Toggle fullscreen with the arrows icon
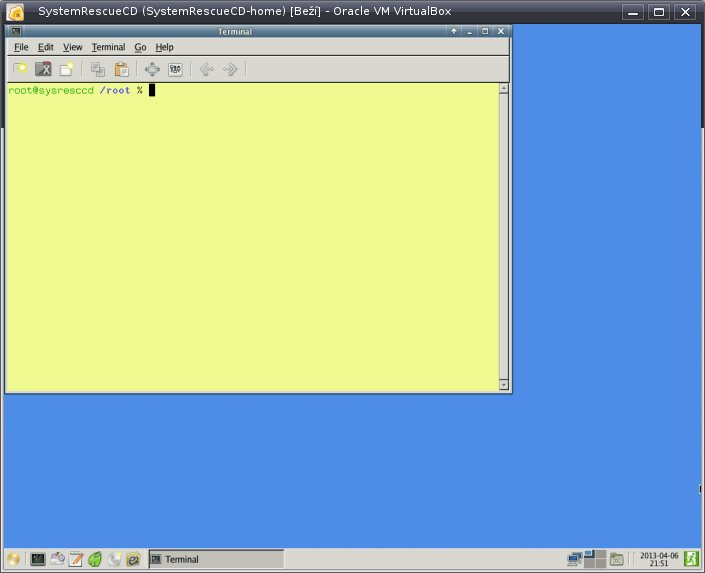Image resolution: width=705 pixels, height=573 pixels. point(152,69)
